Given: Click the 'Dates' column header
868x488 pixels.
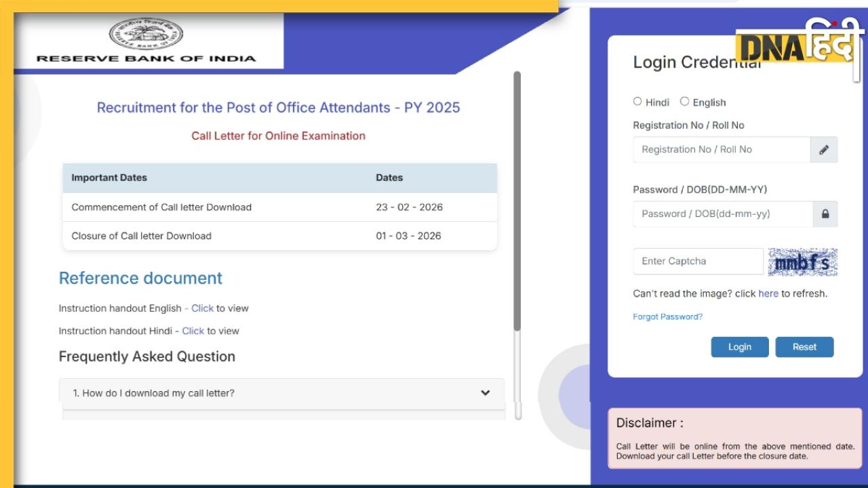Looking at the screenshot, I should [389, 178].
